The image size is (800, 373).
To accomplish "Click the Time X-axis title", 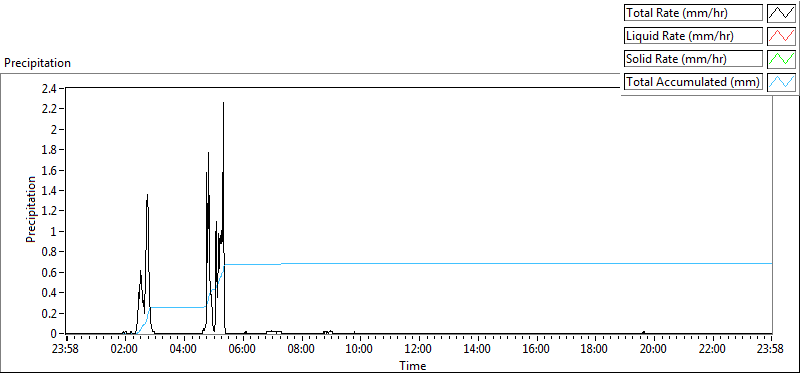I will pyautogui.click(x=412, y=365).
